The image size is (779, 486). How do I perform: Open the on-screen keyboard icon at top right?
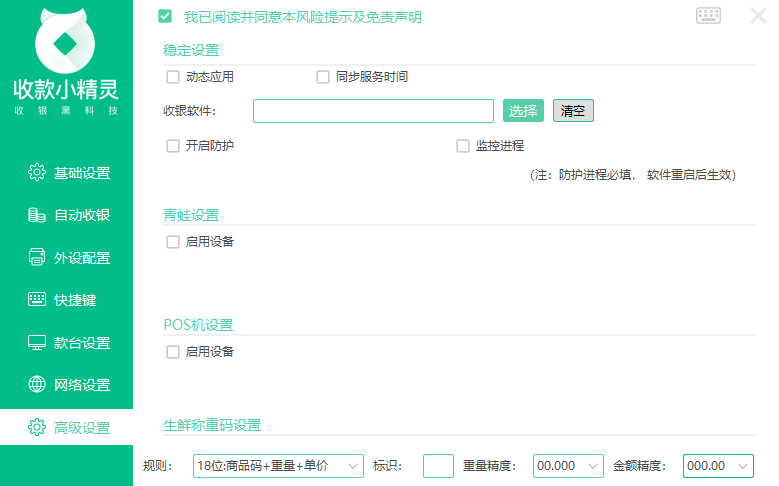pyautogui.click(x=708, y=15)
